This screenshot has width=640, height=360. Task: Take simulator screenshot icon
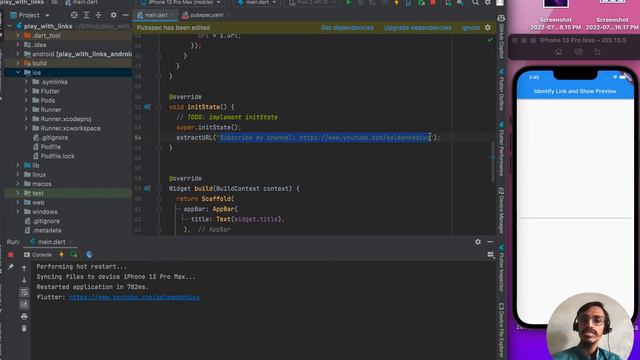578,52
